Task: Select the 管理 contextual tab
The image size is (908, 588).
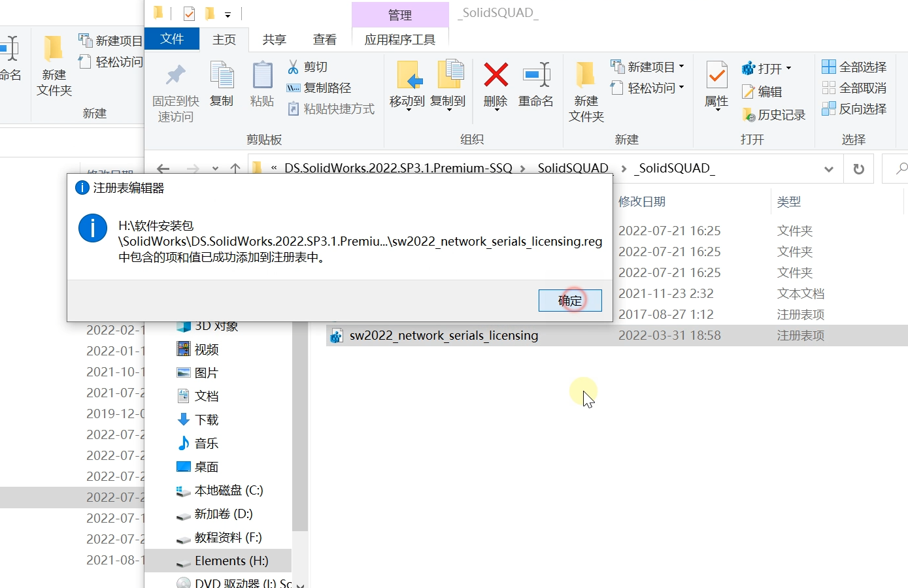Action: click(x=400, y=15)
